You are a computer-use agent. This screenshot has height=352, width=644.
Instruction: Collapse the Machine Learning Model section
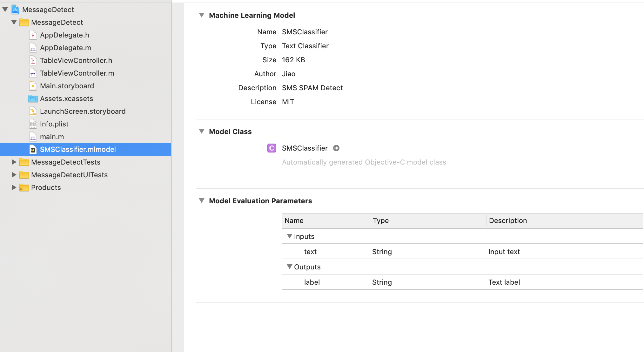[x=201, y=15]
